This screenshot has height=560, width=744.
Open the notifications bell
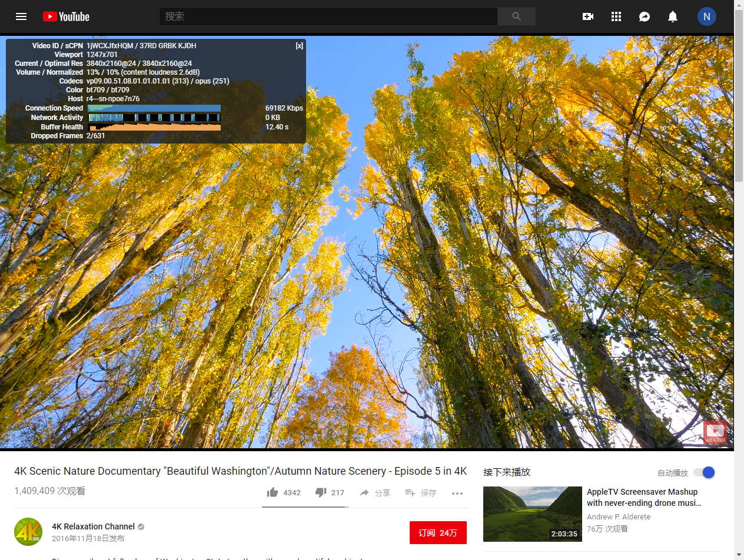point(673,16)
